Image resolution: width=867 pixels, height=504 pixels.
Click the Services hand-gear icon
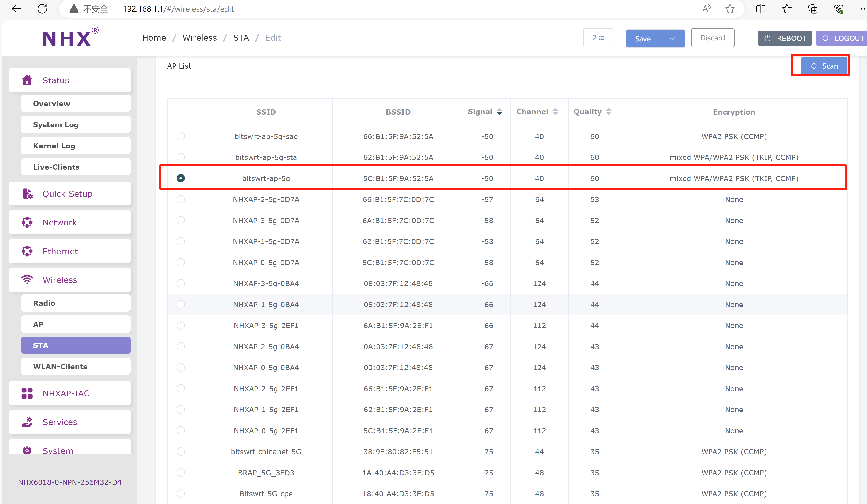pyautogui.click(x=27, y=422)
